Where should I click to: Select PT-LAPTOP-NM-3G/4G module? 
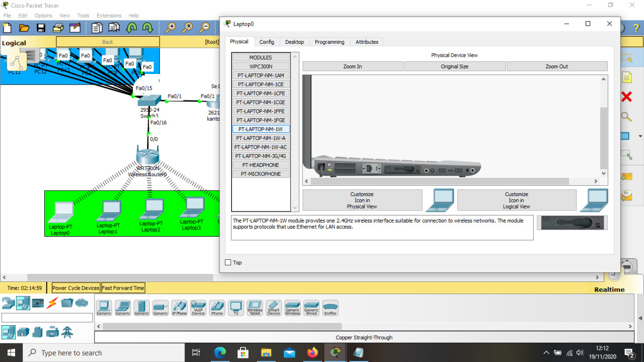pos(261,156)
